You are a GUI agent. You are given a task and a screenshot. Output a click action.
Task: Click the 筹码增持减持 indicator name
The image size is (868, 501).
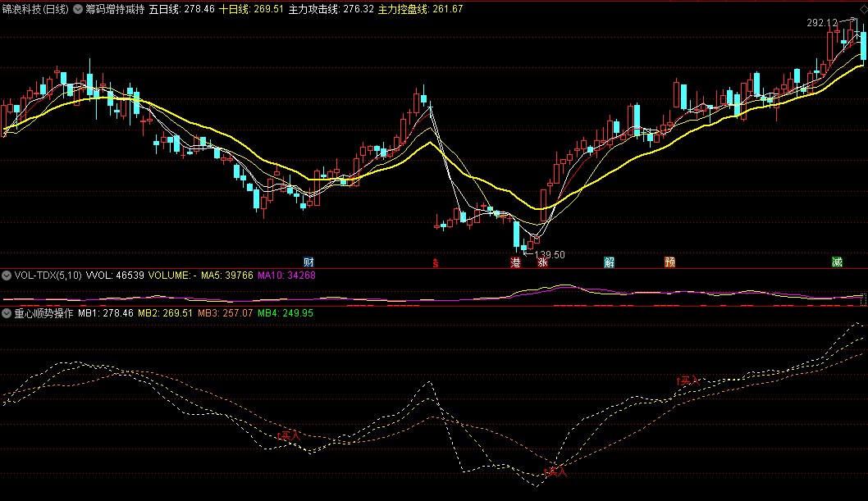tap(115, 9)
